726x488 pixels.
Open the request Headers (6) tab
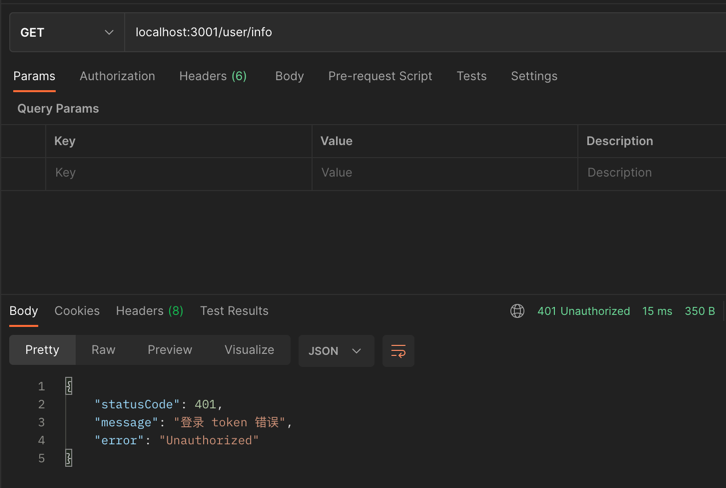click(212, 76)
